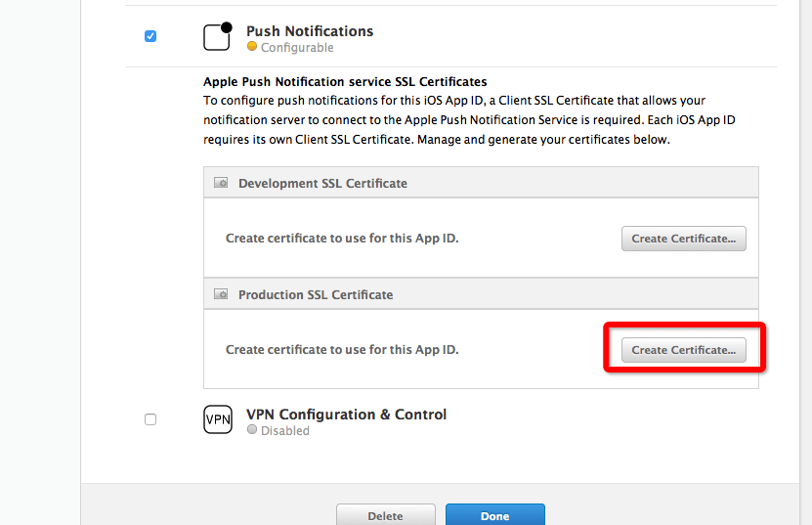Image resolution: width=812 pixels, height=525 pixels.
Task: Click the Push Notifications title
Action: pyautogui.click(x=310, y=31)
